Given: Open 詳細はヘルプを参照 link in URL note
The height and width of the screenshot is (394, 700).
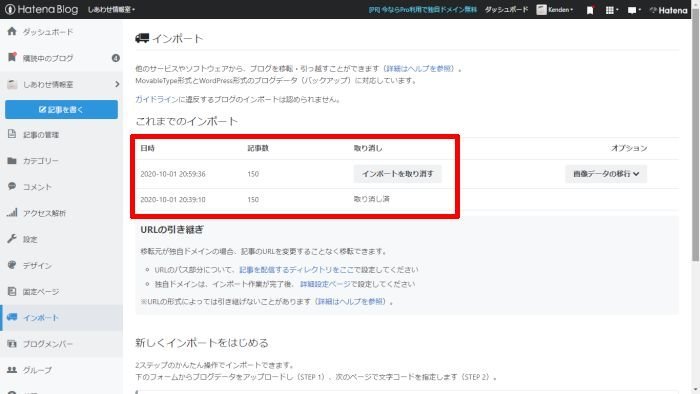Looking at the screenshot, I should coord(351,302).
